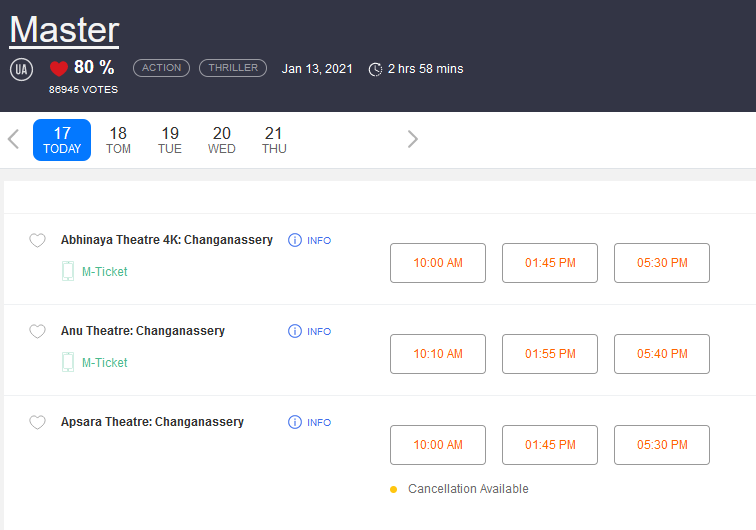Go to previous dates with left chevron
The height and width of the screenshot is (530, 756).
click(14, 139)
